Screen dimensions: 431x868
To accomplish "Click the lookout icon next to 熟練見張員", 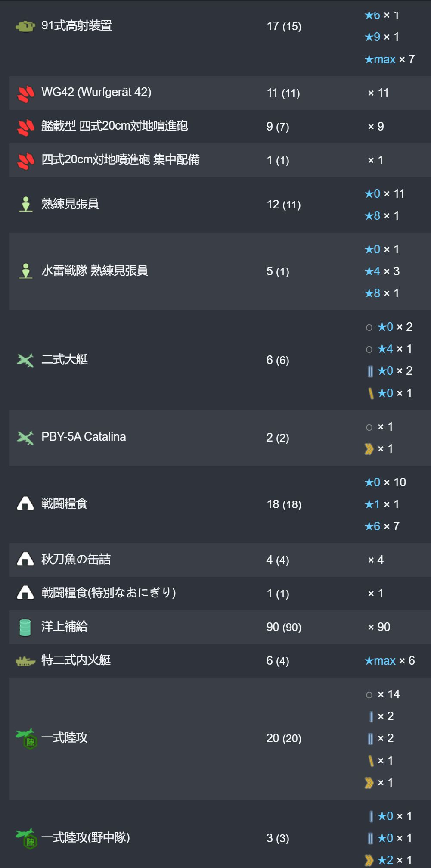I will point(26,204).
